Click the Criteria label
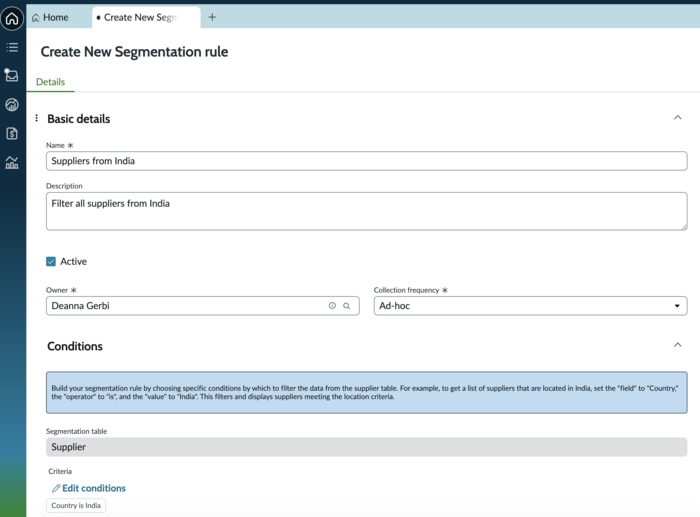Screen dimensions: 700x517 click(60, 471)
